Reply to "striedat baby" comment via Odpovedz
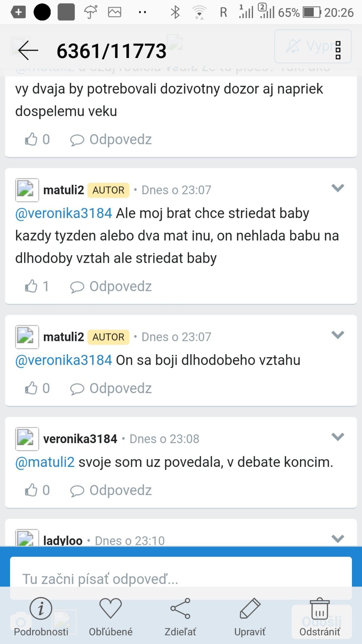The image size is (362, 644). (111, 286)
